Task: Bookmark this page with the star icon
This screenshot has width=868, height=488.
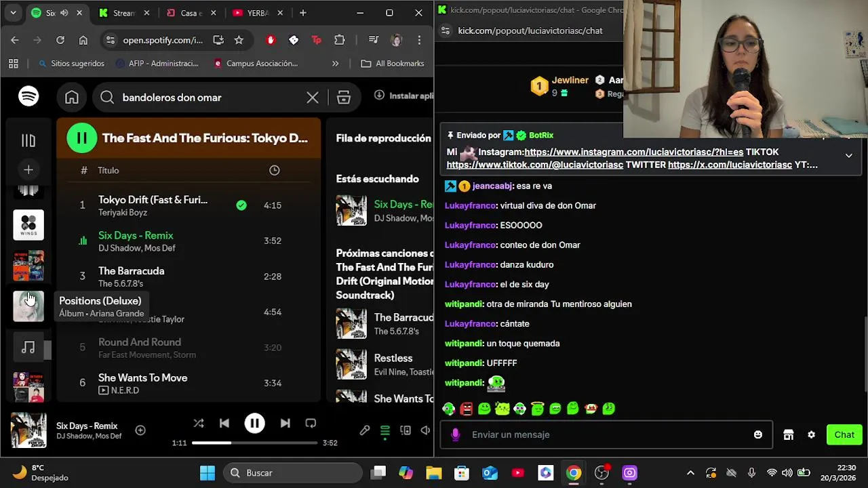Action: (x=239, y=40)
